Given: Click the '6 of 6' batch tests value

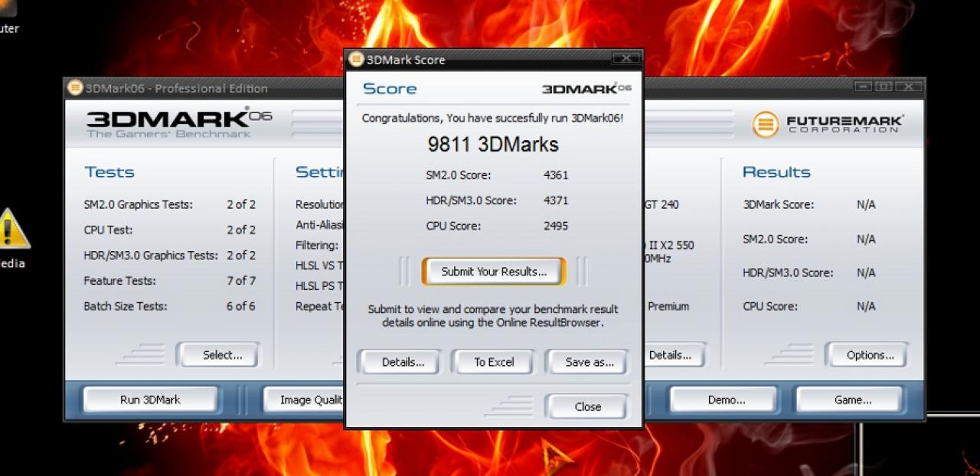Looking at the screenshot, I should 241,306.
